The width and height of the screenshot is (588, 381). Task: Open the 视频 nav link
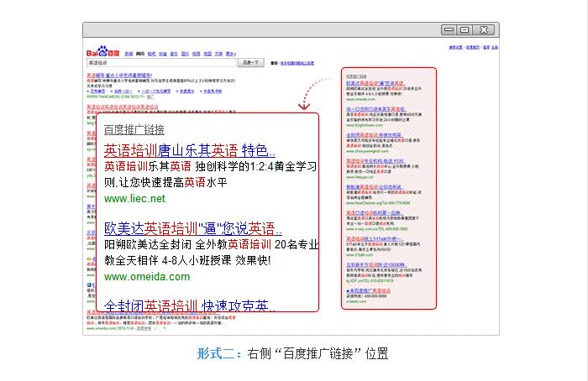point(197,54)
